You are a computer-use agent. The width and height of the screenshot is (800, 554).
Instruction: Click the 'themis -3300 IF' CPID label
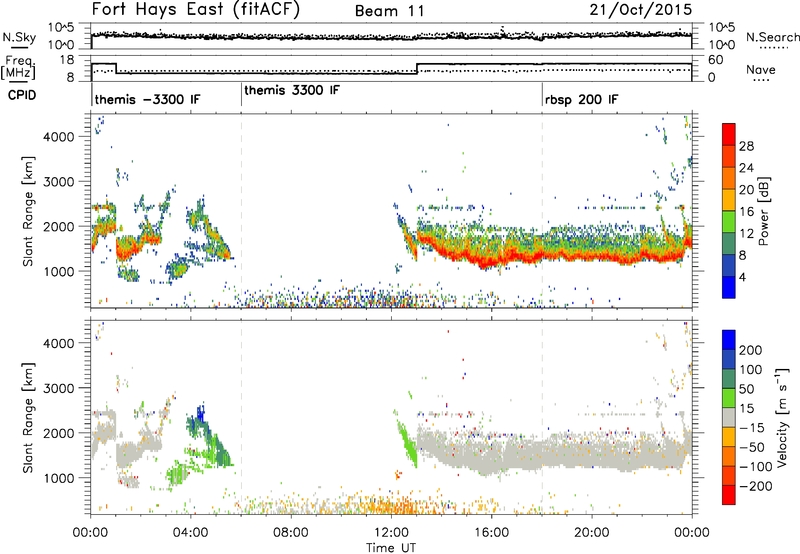click(147, 99)
